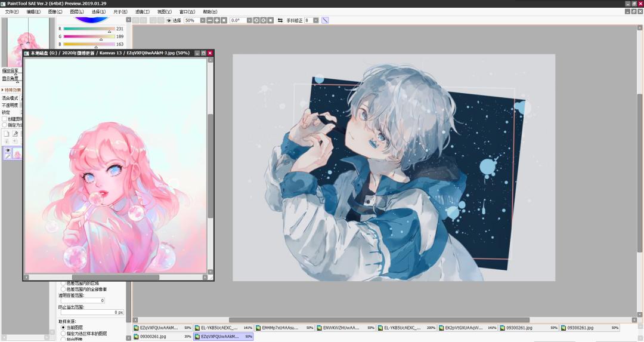Flip the canvas view horizontally
This screenshot has width=644, height=342.
coord(280,20)
